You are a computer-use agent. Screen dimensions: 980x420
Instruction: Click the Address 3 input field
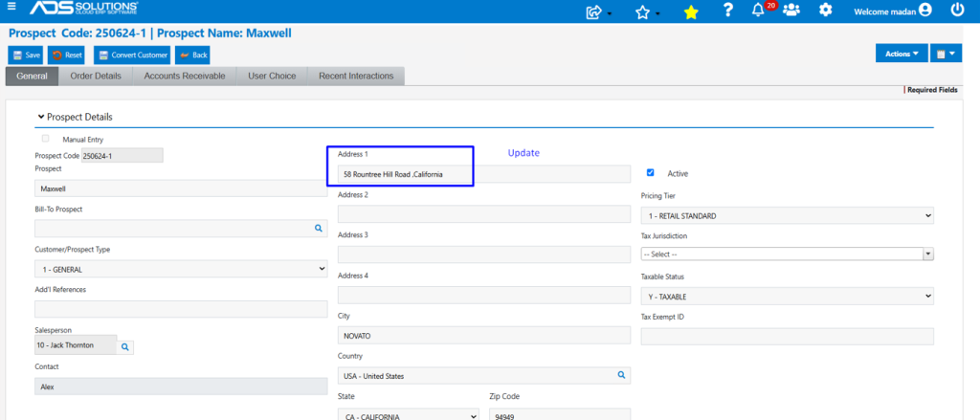[x=484, y=254]
